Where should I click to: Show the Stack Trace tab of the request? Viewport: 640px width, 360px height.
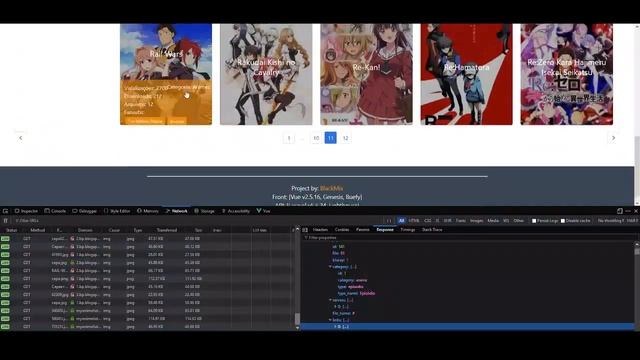click(432, 230)
